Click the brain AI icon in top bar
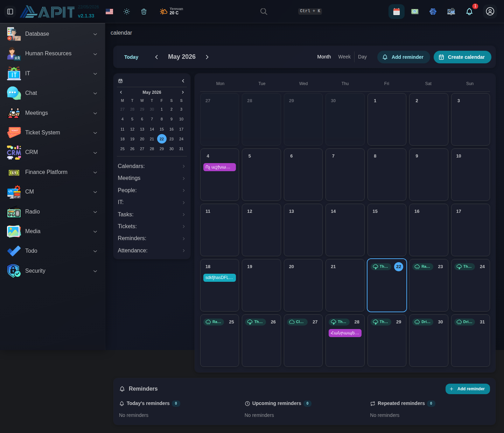 click(433, 12)
